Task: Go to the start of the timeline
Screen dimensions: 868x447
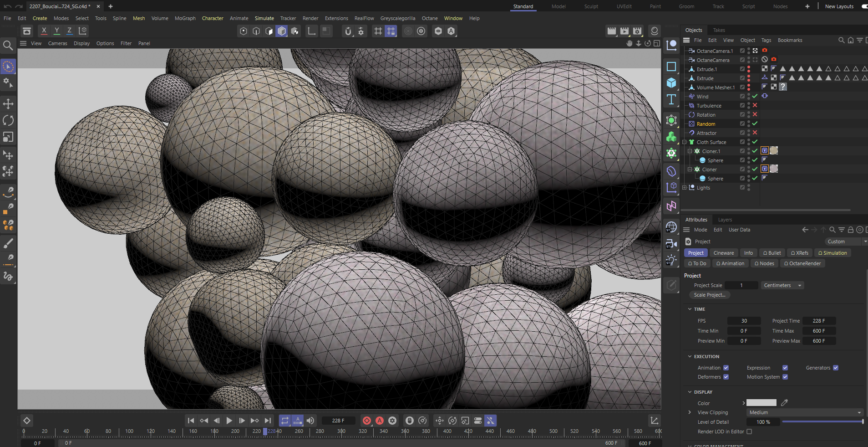Action: click(191, 421)
